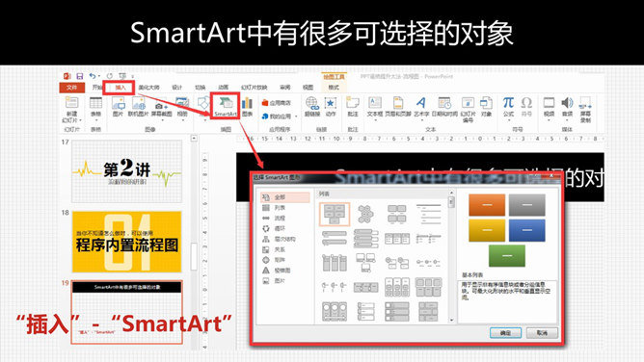The width and height of the screenshot is (644, 362).
Task: Switch to the 插入 (Insert) ribbon tab
Action: pyautogui.click(x=120, y=88)
